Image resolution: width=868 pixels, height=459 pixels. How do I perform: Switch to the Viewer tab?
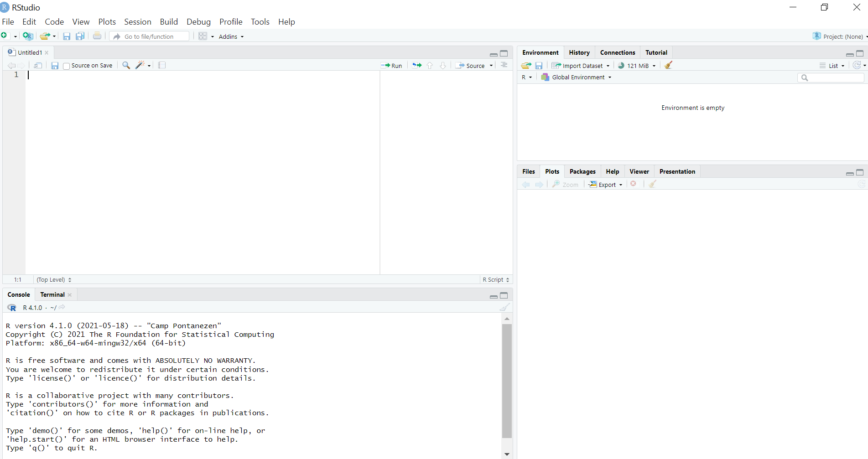(639, 171)
